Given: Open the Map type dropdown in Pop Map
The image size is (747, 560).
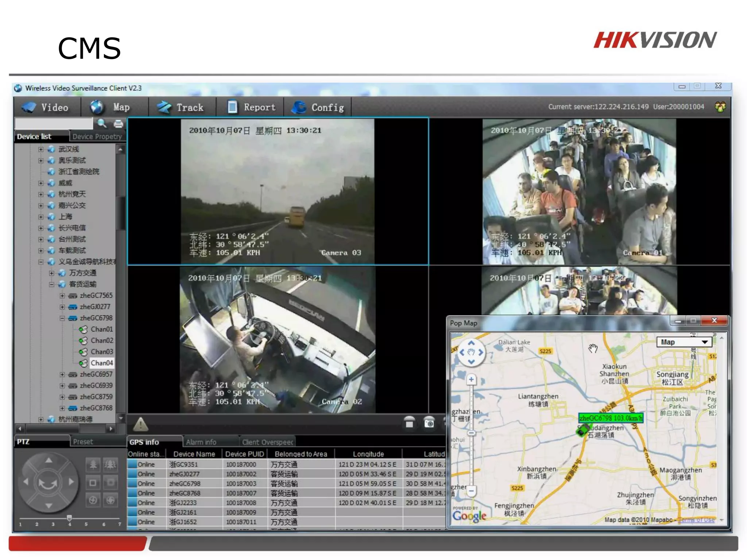Looking at the screenshot, I should pyautogui.click(x=705, y=342).
